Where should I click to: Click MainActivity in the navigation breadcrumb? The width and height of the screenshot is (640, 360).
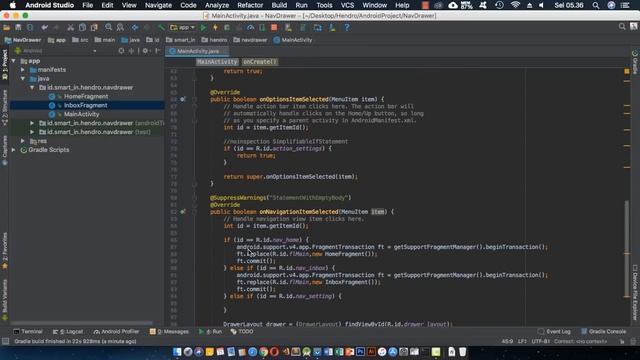293,40
